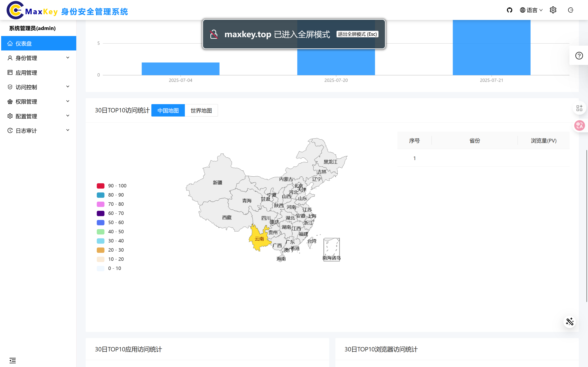Click the layout widget icon on right edge
This screenshot has height=367, width=588.
[x=580, y=108]
